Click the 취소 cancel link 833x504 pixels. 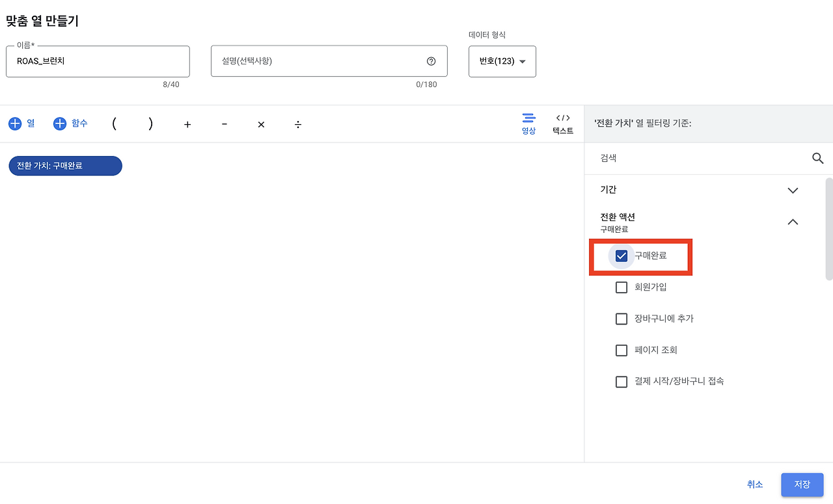(x=755, y=484)
